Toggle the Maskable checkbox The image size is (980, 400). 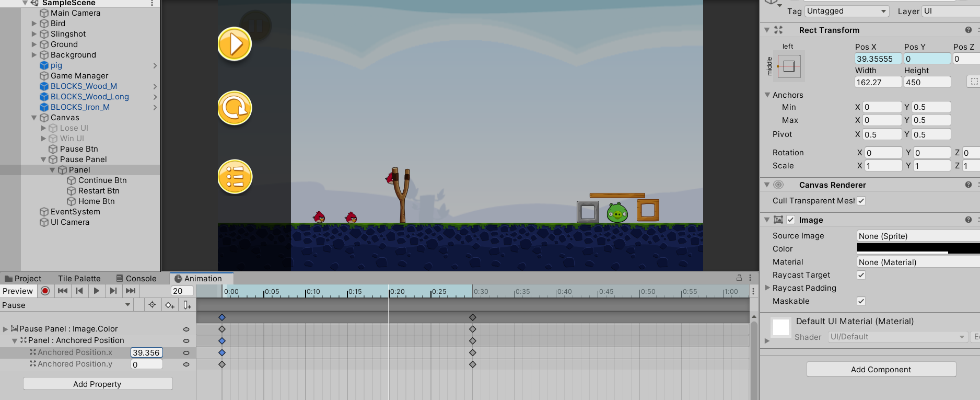pos(861,301)
